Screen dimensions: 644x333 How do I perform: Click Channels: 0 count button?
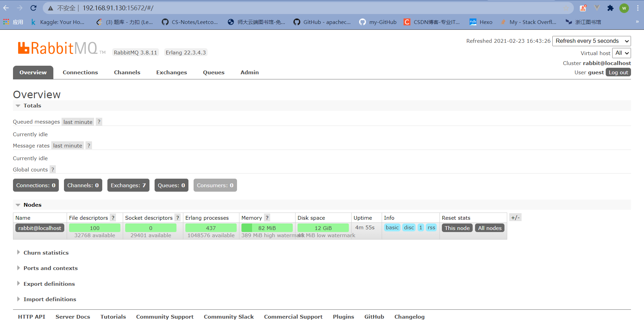click(83, 185)
